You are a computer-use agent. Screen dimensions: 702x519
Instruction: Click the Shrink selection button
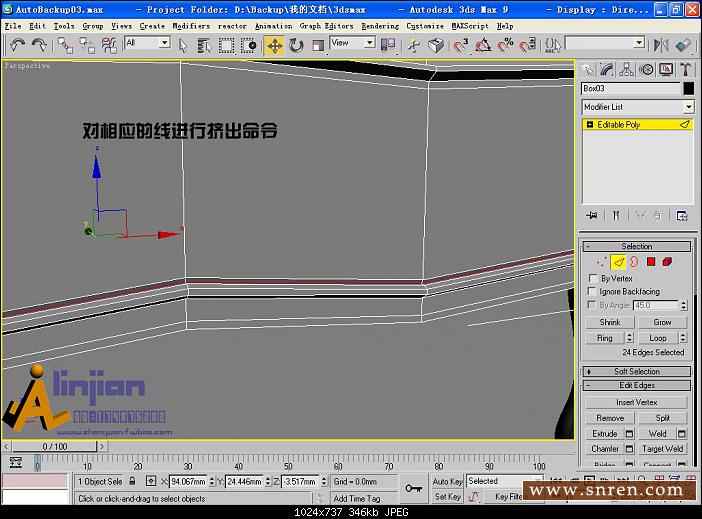click(610, 322)
